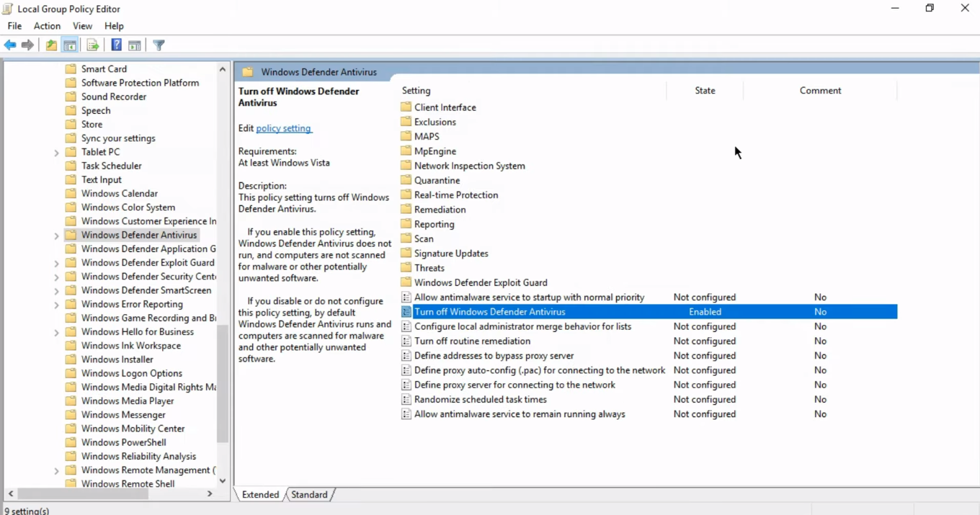Image resolution: width=980 pixels, height=515 pixels.
Task: Expand Windows Defender Security Center tree node
Action: coord(56,277)
